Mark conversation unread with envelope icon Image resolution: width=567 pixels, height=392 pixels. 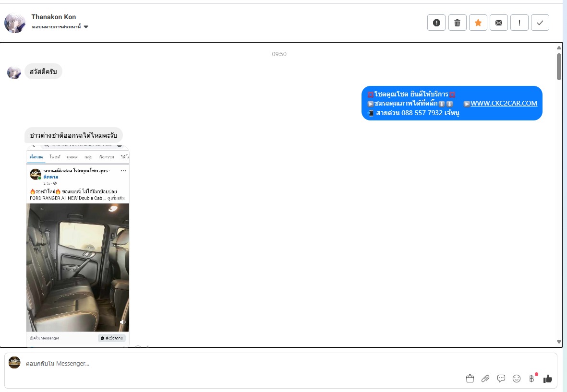pyautogui.click(x=499, y=23)
